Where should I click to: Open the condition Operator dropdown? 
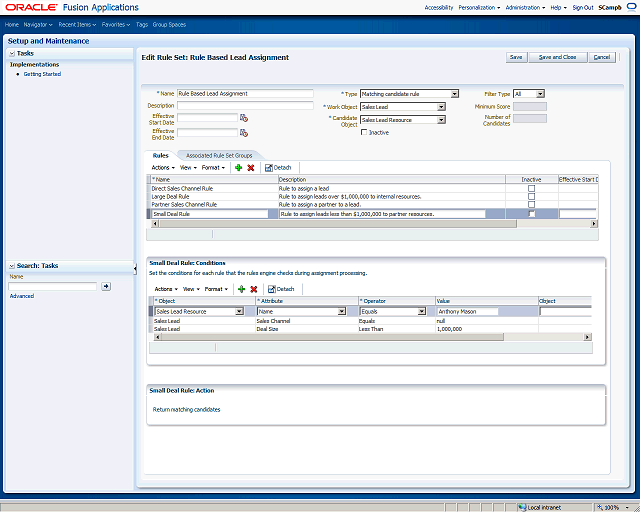[422, 312]
